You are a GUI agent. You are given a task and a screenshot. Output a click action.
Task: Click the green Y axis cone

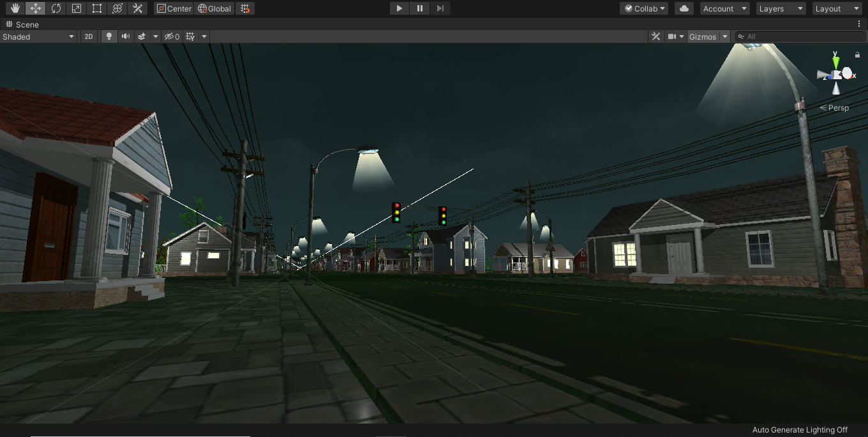tap(835, 62)
